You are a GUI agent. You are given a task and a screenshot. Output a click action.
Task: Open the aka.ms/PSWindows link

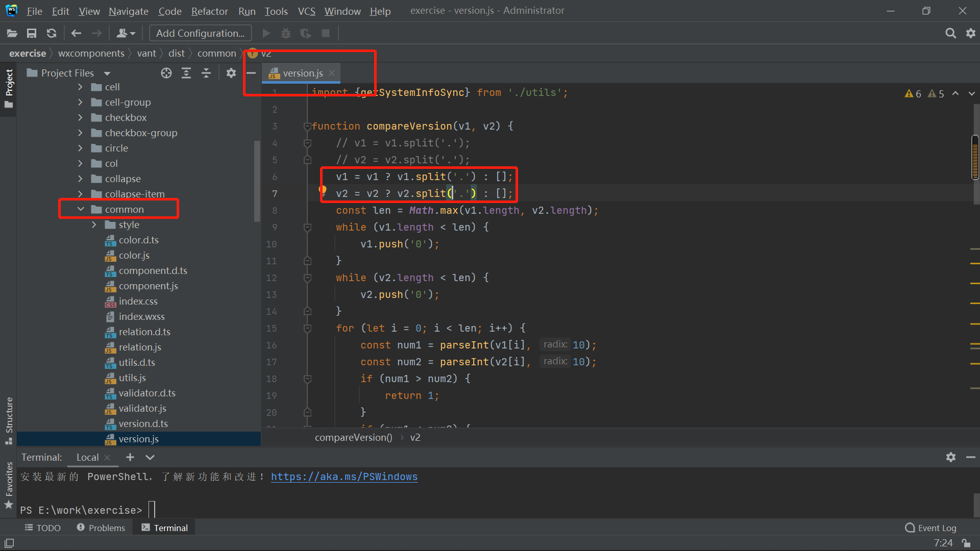pos(344,477)
